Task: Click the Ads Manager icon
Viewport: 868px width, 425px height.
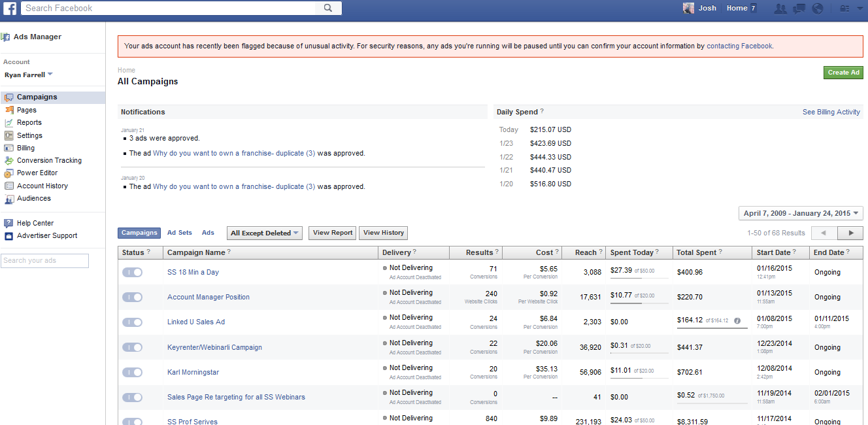Action: 5,37
